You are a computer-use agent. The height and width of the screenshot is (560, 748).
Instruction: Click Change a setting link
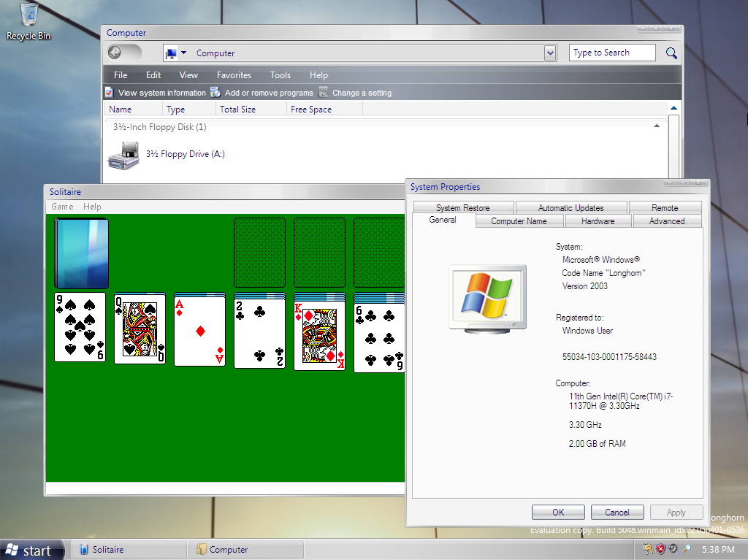click(362, 93)
